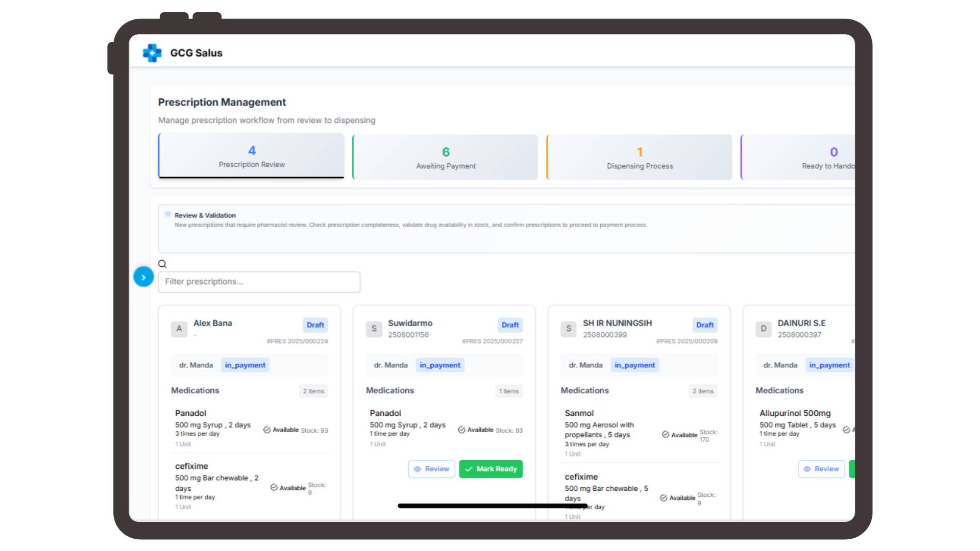Focus the Filter prescriptions input field

(259, 282)
